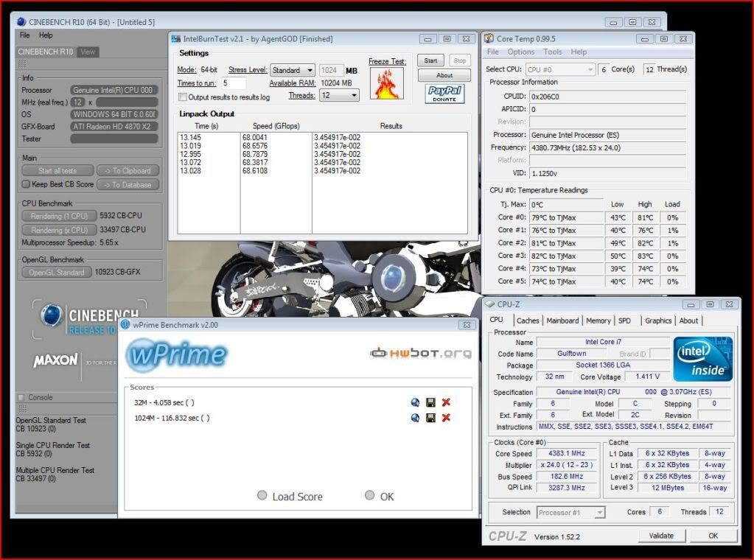Switch to the Mainboard tab in CPU-Z

point(562,321)
